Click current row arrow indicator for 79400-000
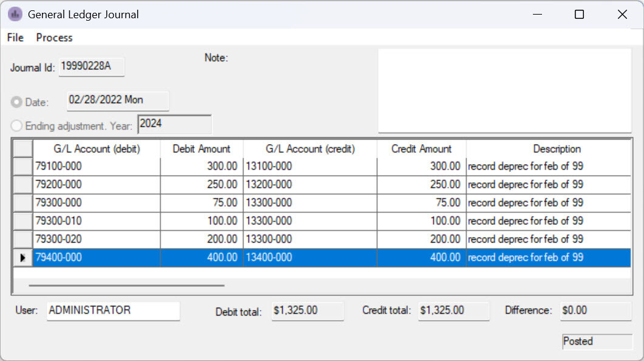The width and height of the screenshot is (644, 361). coord(23,258)
